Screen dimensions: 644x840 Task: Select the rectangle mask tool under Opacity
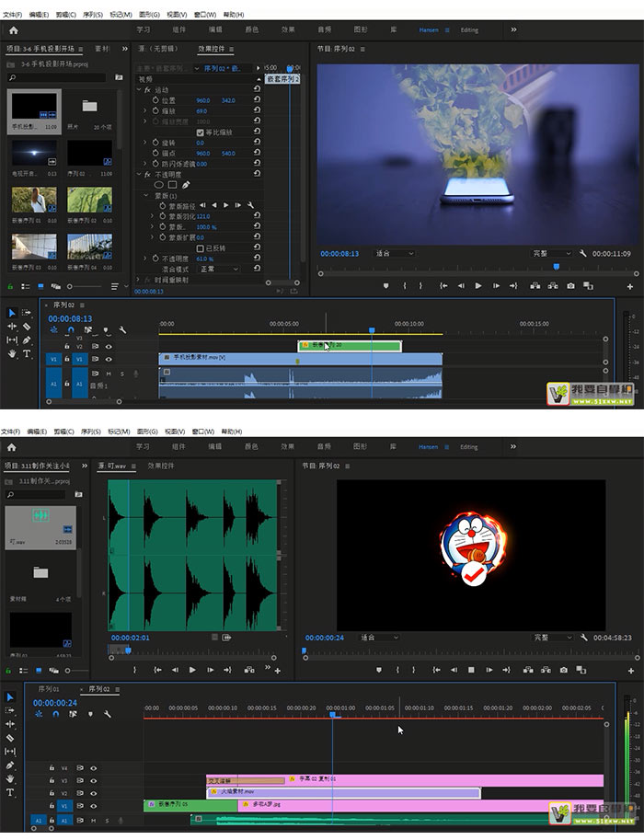tap(172, 185)
